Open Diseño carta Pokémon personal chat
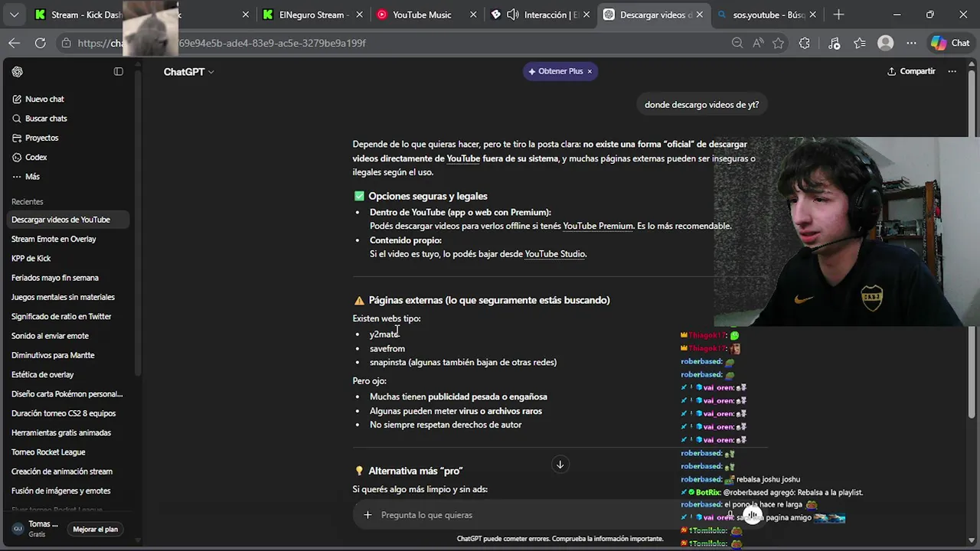 [x=66, y=394]
